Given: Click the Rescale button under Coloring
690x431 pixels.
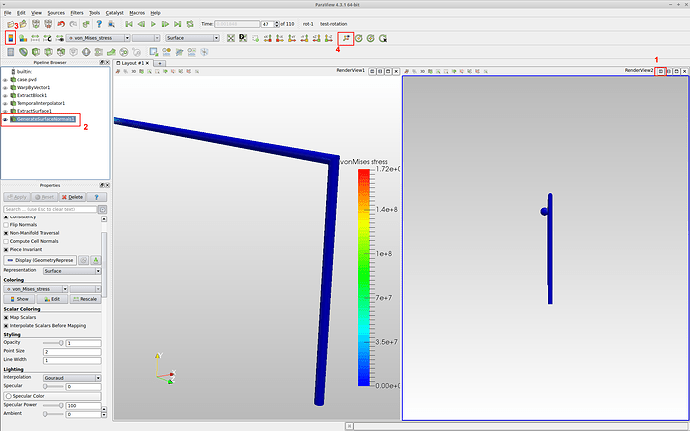Looking at the screenshot, I should [x=85, y=298].
